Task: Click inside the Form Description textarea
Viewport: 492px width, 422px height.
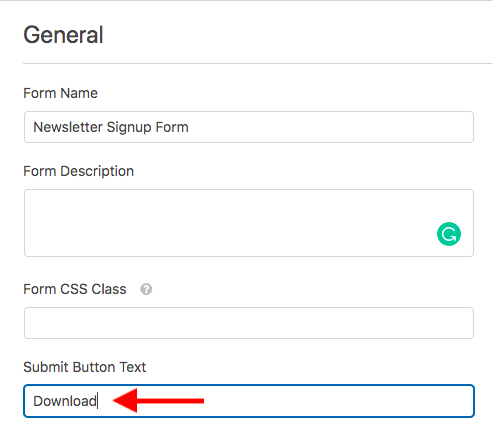Action: 249,223
